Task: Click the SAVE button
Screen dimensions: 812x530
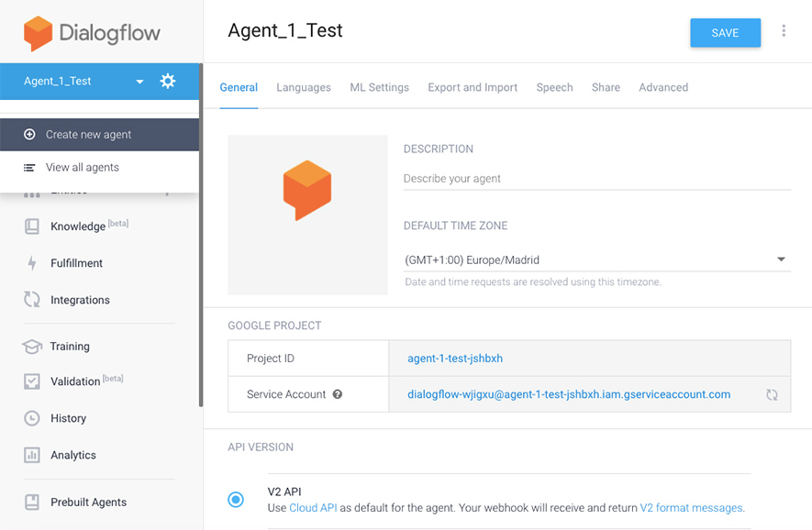Action: 725,33
